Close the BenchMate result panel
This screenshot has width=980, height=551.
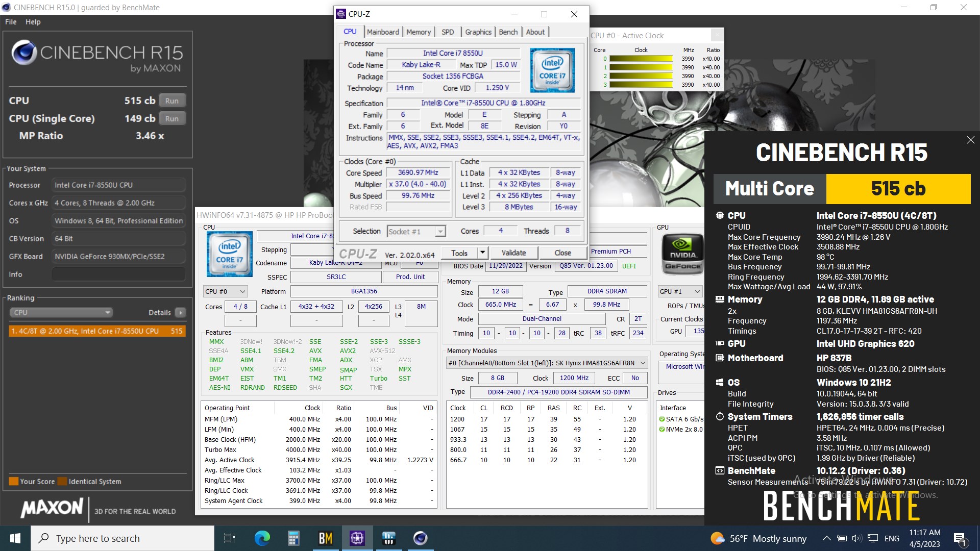point(970,140)
